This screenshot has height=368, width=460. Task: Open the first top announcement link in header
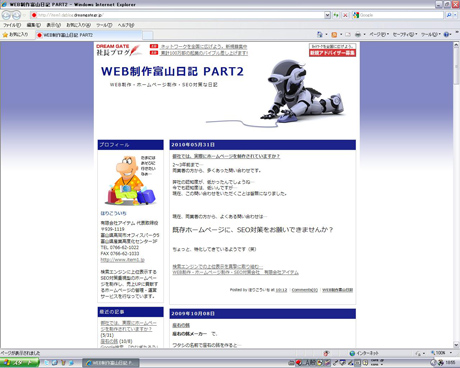point(204,46)
